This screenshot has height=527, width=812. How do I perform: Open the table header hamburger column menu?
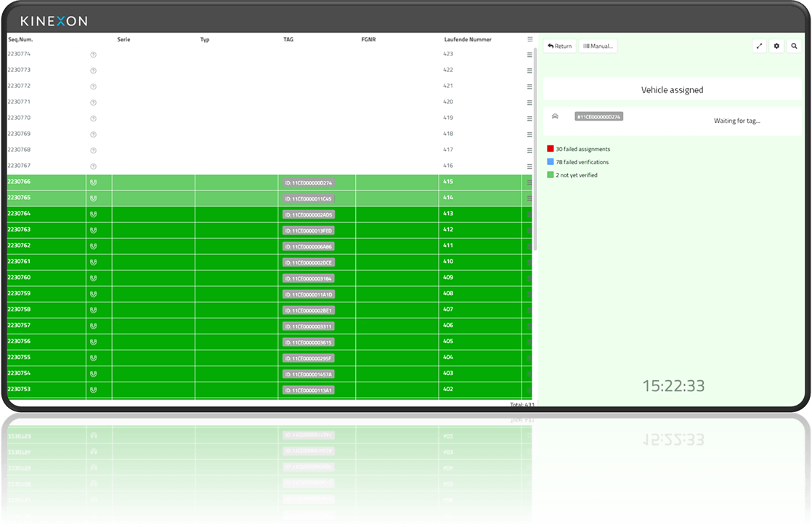(x=529, y=39)
